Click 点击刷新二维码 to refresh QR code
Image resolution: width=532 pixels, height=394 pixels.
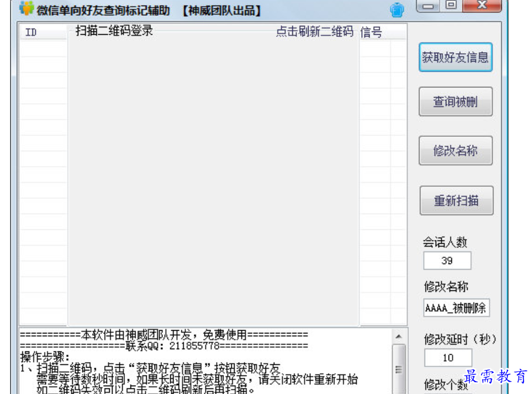point(315,31)
